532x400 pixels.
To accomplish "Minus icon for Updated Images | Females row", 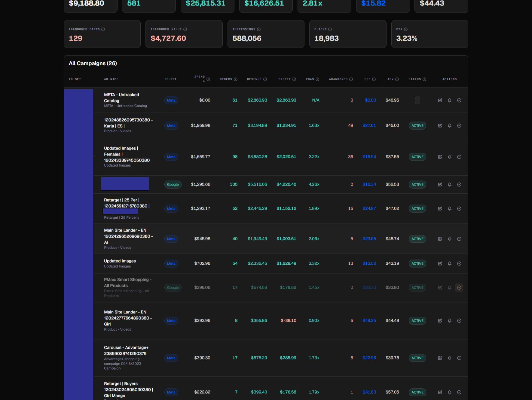I will (x=459, y=157).
